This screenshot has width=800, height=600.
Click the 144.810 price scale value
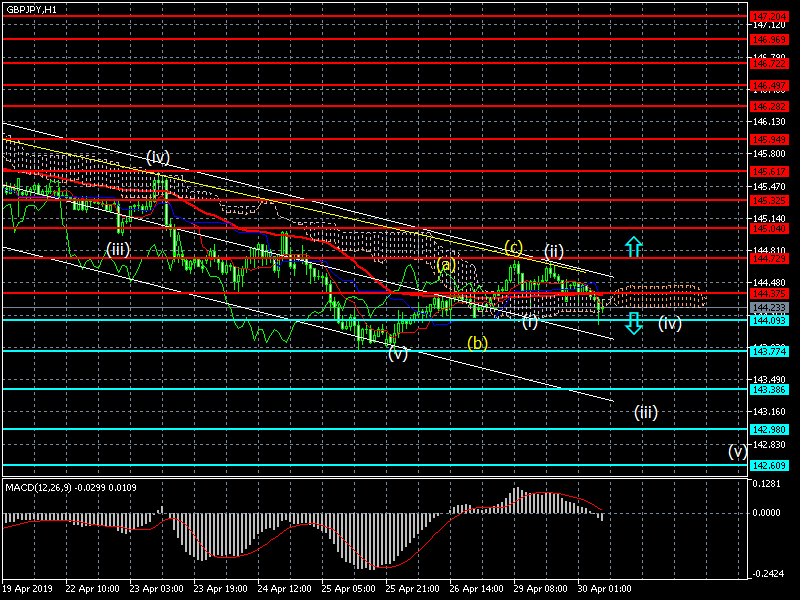(769, 249)
